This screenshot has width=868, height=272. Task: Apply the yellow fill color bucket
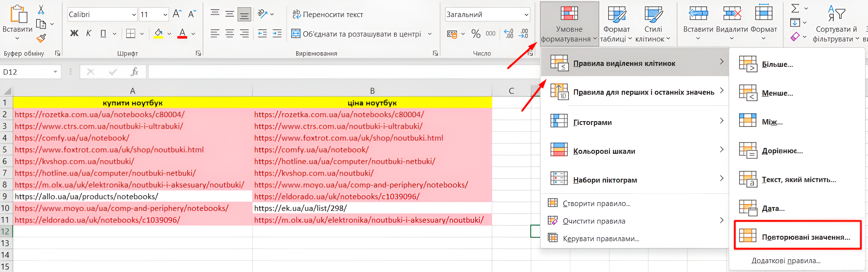[x=158, y=33]
